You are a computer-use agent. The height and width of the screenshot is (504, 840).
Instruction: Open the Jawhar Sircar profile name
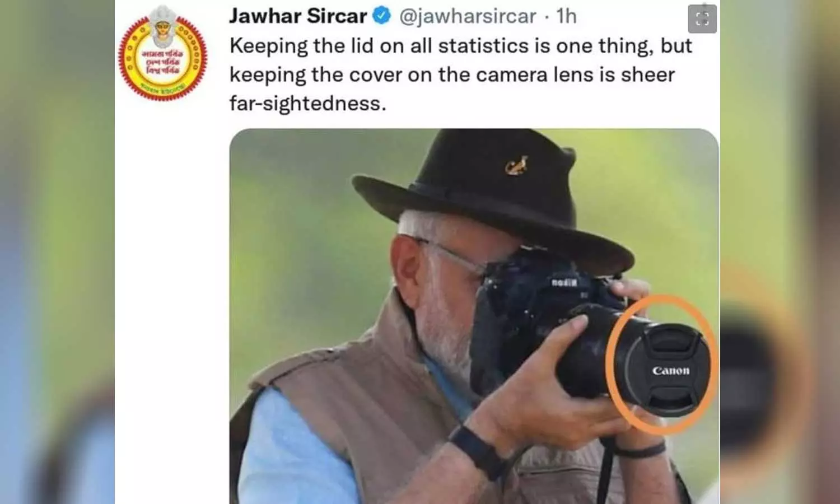[x=298, y=16]
